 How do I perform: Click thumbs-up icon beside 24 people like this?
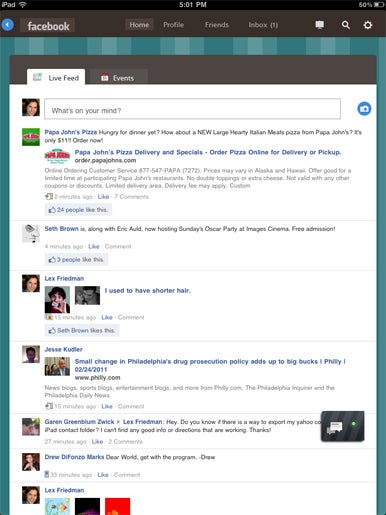click(52, 210)
